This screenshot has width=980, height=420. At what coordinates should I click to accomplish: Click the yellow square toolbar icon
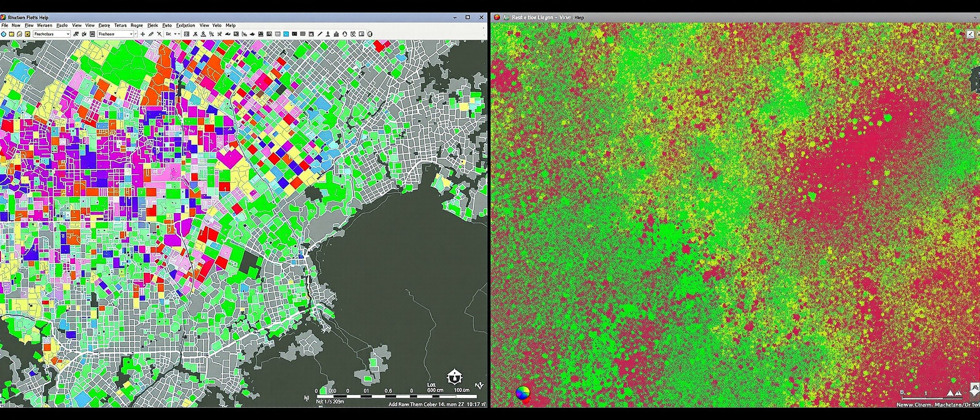27,34
